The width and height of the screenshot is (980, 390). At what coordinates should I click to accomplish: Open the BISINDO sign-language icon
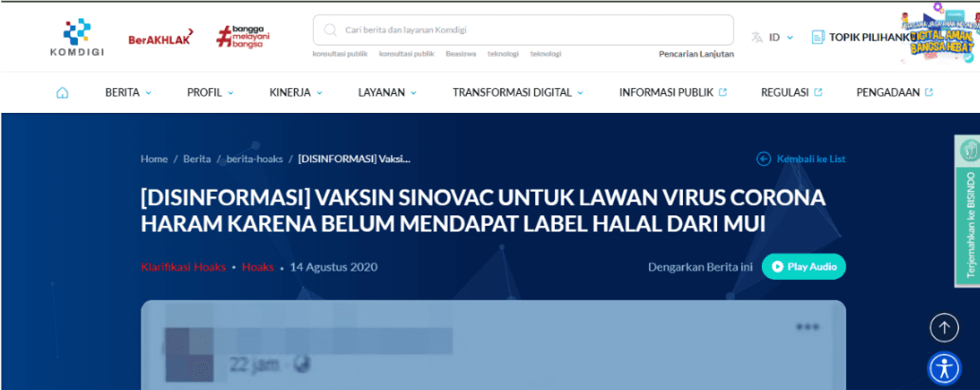(x=968, y=151)
